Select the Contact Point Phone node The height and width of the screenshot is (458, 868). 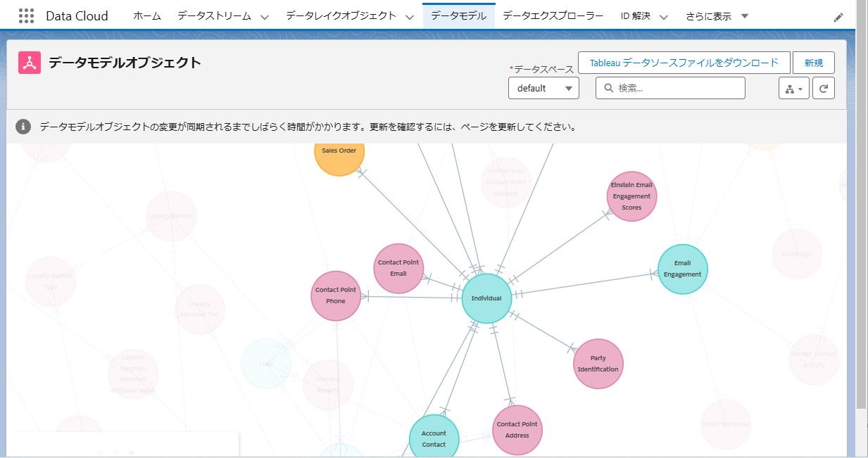[x=336, y=295]
